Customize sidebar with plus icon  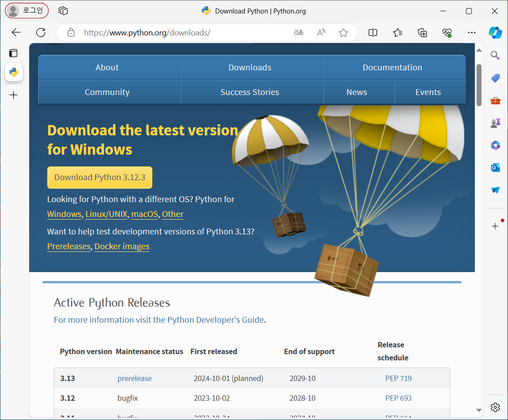click(x=495, y=226)
